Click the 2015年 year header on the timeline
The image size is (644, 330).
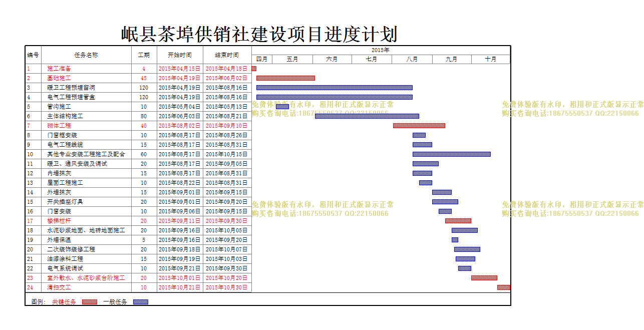point(381,50)
